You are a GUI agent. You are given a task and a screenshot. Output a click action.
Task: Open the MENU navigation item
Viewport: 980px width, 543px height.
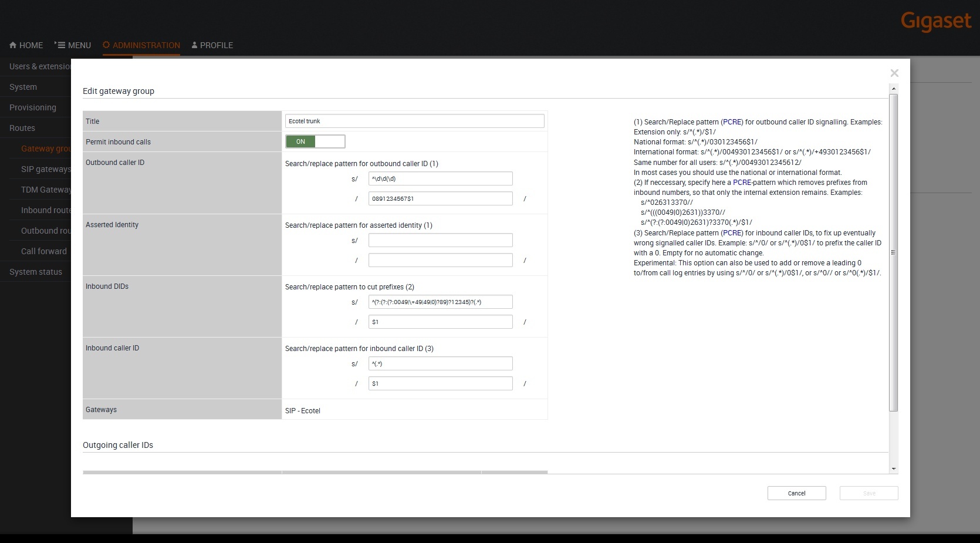(x=73, y=45)
